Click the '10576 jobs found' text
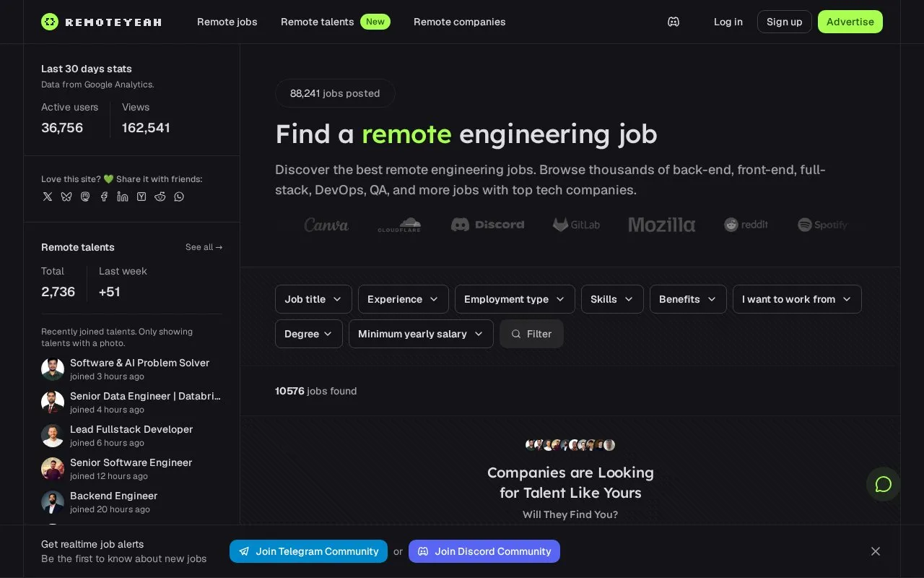 point(315,391)
